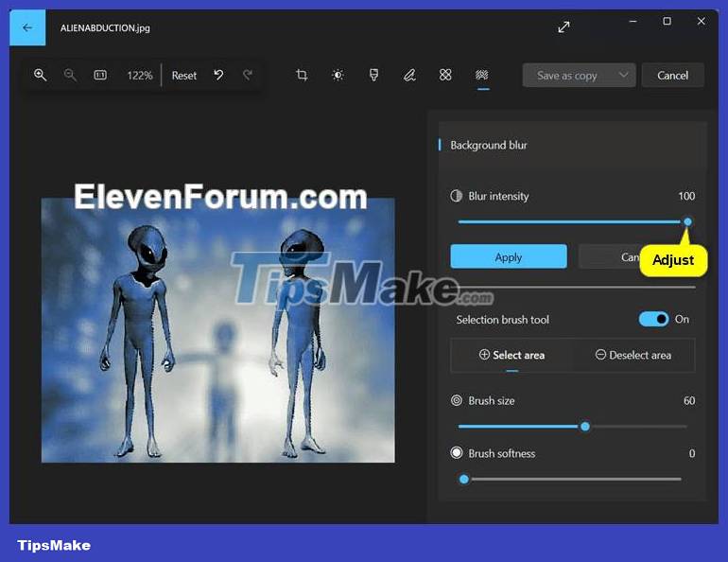Click the alien image in the canvas

(218, 330)
